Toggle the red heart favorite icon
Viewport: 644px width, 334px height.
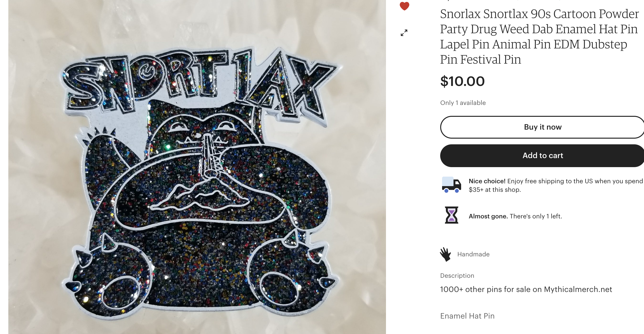coord(404,6)
